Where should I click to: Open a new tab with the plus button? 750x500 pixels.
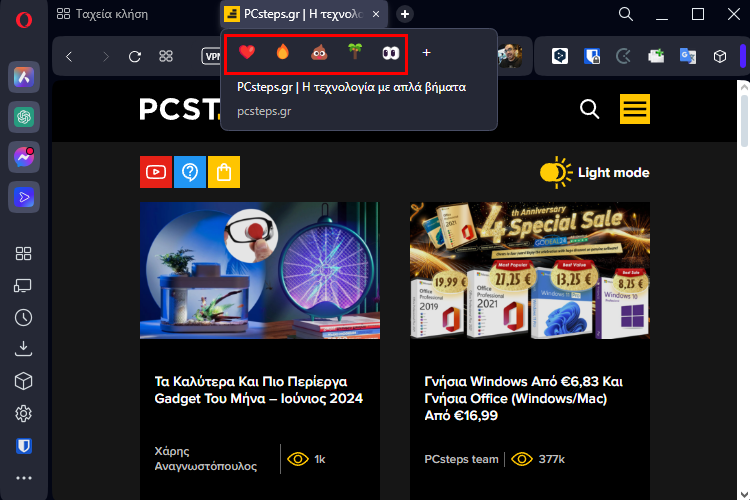coord(405,14)
